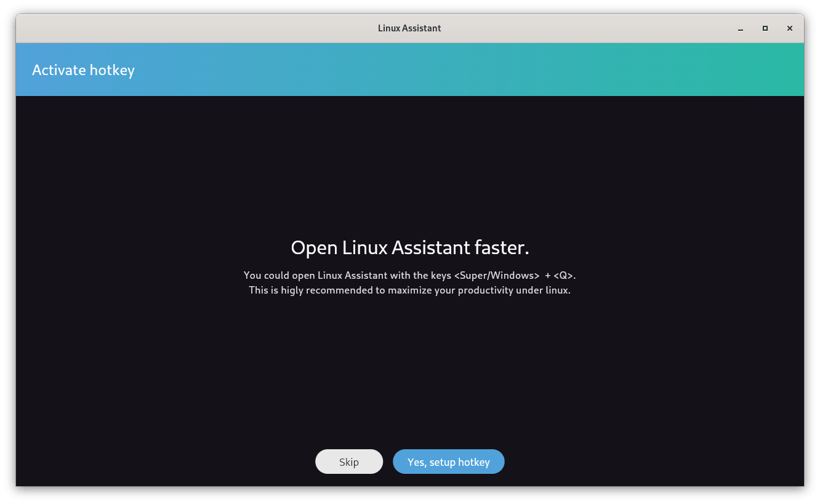Click the Super/Windows + Q hint text
The width and height of the screenshot is (820, 504).
coord(409,275)
